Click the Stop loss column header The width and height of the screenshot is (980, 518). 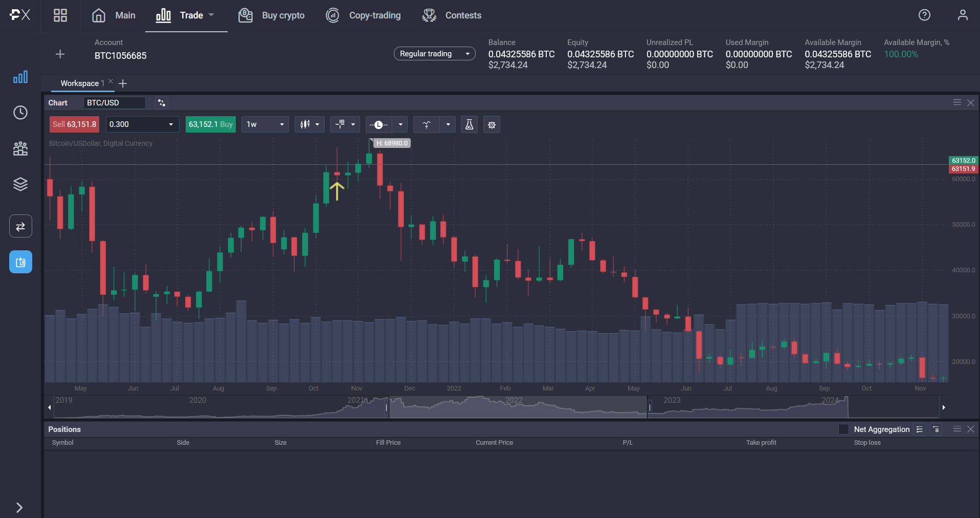coord(867,443)
